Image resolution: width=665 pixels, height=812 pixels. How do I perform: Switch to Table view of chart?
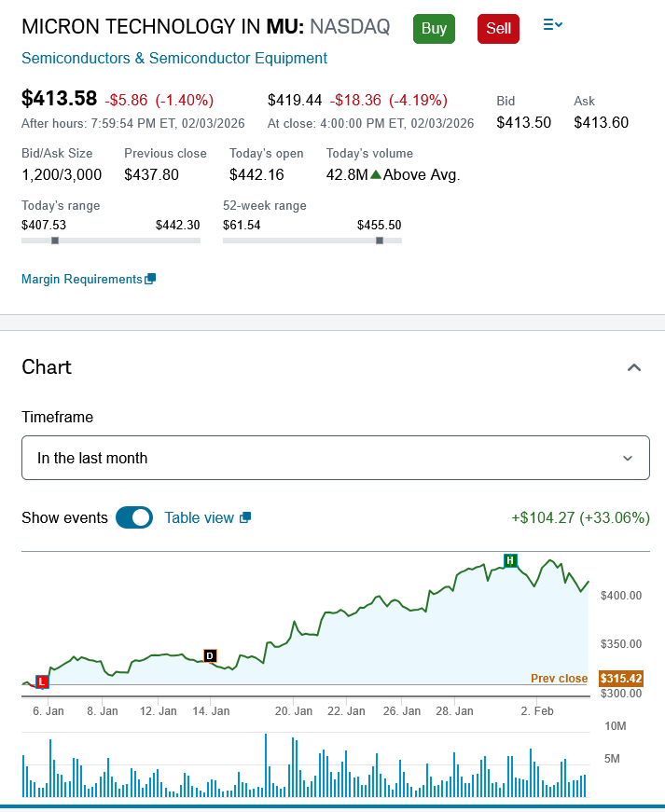click(199, 517)
